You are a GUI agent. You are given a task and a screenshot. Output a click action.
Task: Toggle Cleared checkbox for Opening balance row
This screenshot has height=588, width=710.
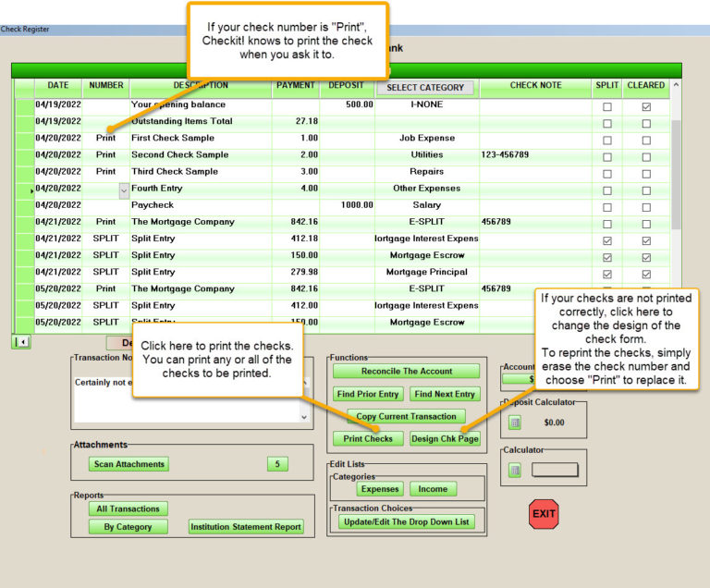646,105
